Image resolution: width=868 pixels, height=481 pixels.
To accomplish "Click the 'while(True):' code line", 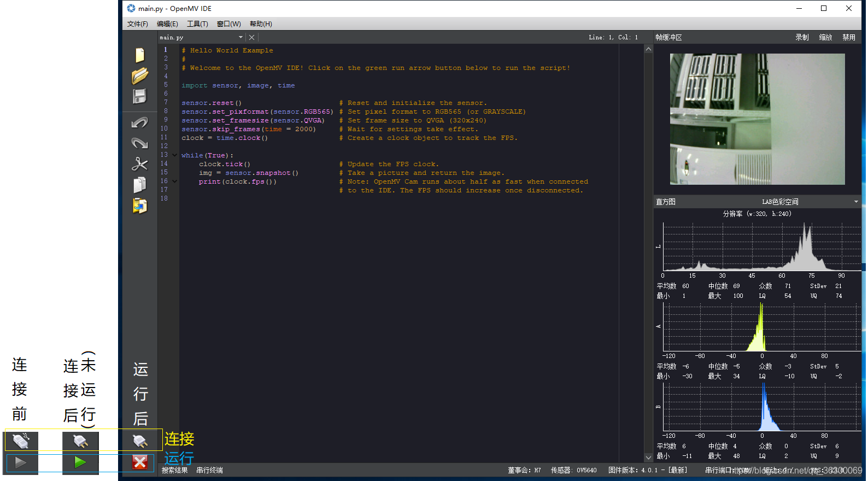I will pos(207,155).
